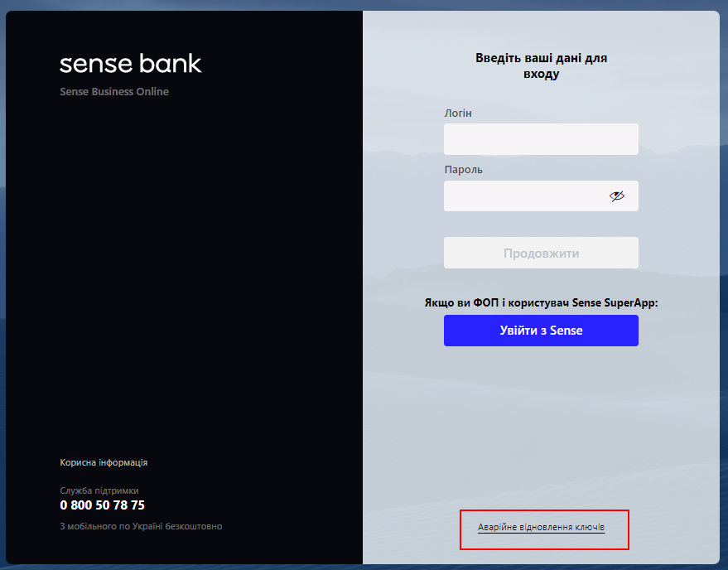Toggle password visibility eye icon
The image size is (728, 570).
tap(616, 196)
